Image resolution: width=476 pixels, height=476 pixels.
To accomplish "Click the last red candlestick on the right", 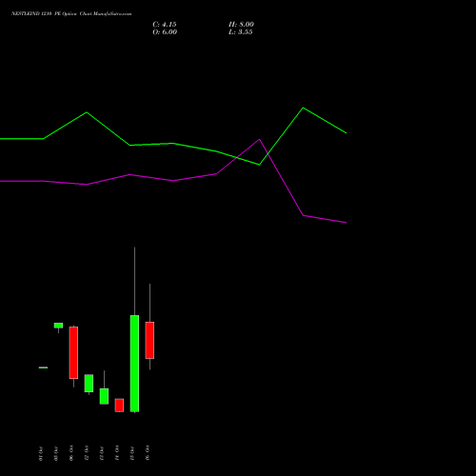I will click(x=149, y=340).
